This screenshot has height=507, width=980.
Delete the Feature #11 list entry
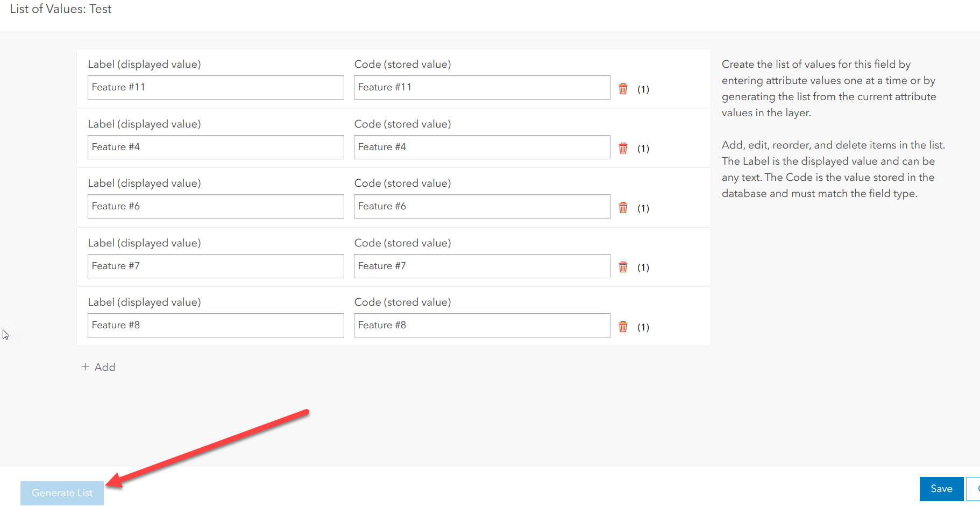(x=623, y=89)
